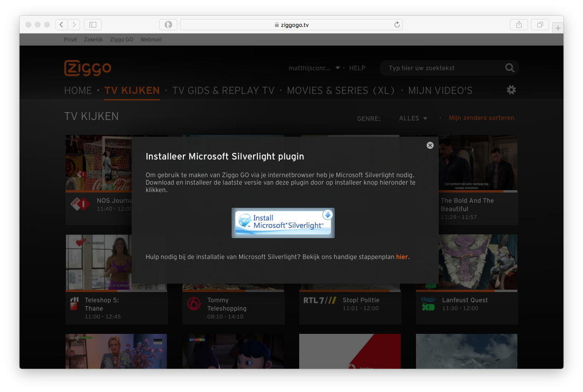The width and height of the screenshot is (583, 392).
Task: Open the Safari tab overview icon
Action: coord(540,25)
